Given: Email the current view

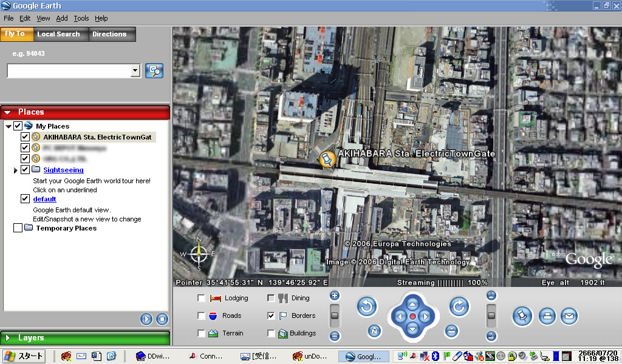Looking at the screenshot, I should coord(569,316).
